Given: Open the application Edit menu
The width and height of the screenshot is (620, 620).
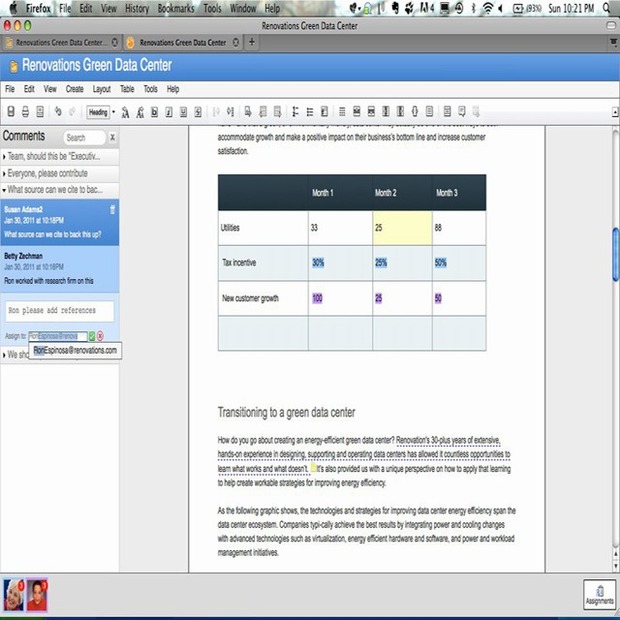Looking at the screenshot, I should [x=29, y=89].
